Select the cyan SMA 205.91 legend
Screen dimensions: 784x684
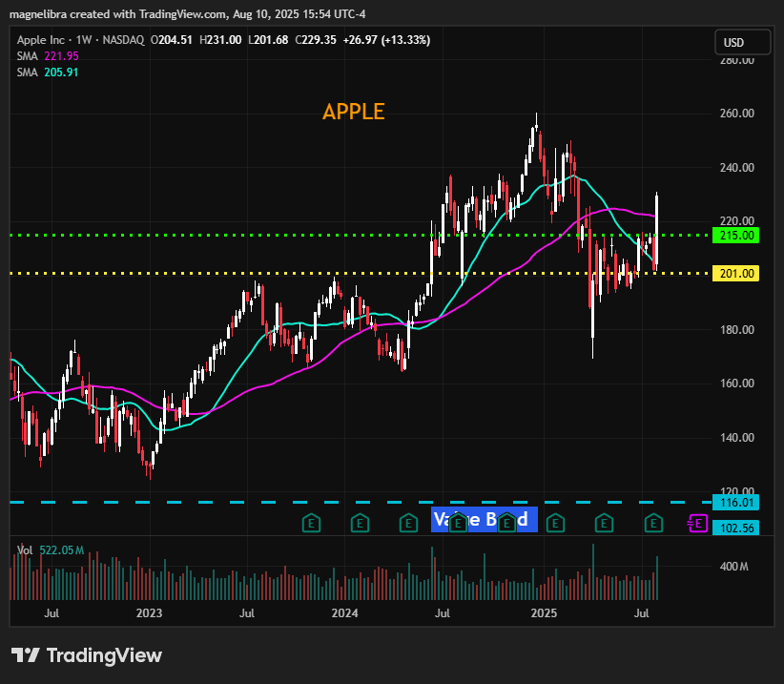(x=48, y=72)
